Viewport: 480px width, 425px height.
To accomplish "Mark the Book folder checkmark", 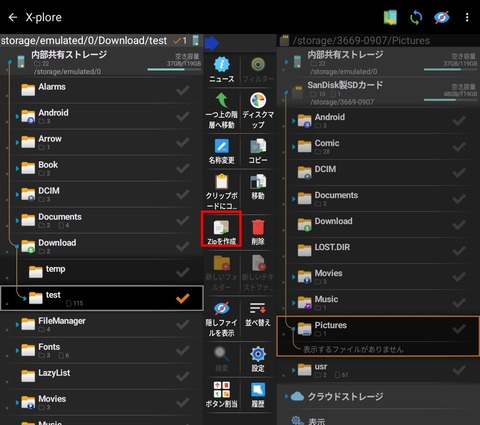I will click(x=183, y=168).
